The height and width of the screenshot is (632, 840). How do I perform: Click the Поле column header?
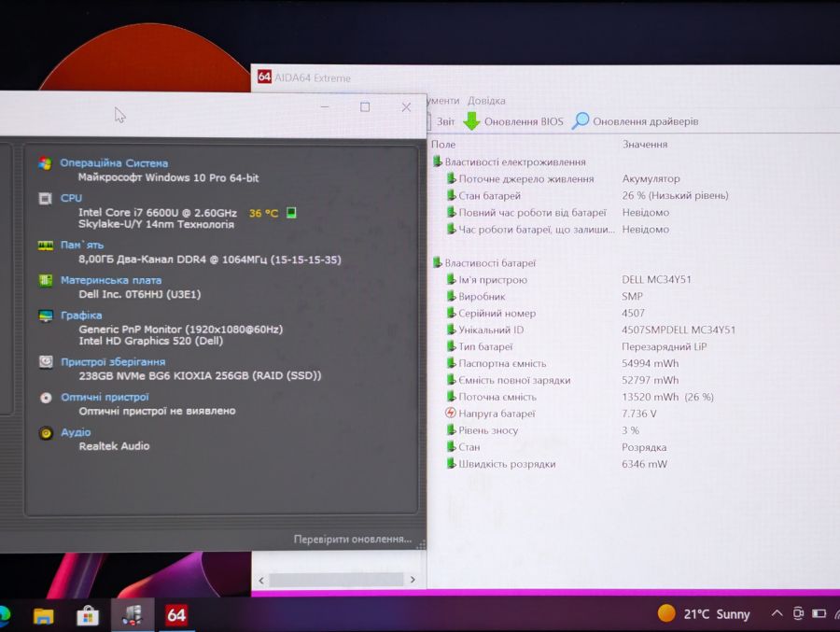click(443, 144)
